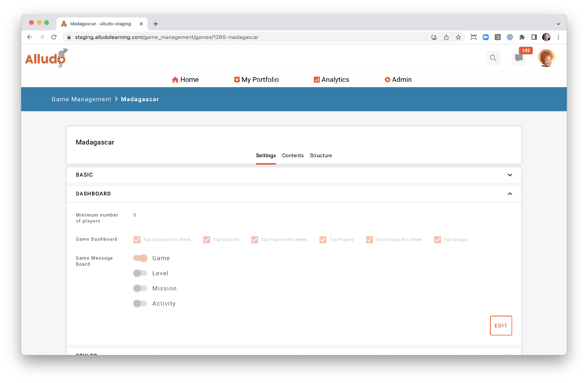Switch to the Contents tab
Screen dimensions: 588x383
click(x=293, y=155)
